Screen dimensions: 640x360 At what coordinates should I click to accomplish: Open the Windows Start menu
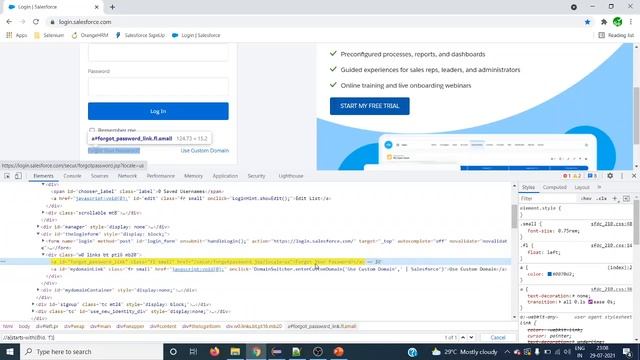click(x=9, y=351)
